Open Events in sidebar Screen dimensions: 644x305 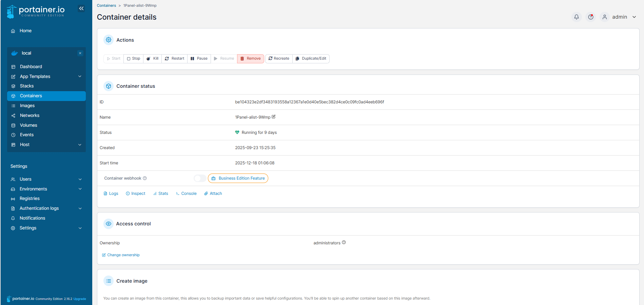[x=46, y=135]
